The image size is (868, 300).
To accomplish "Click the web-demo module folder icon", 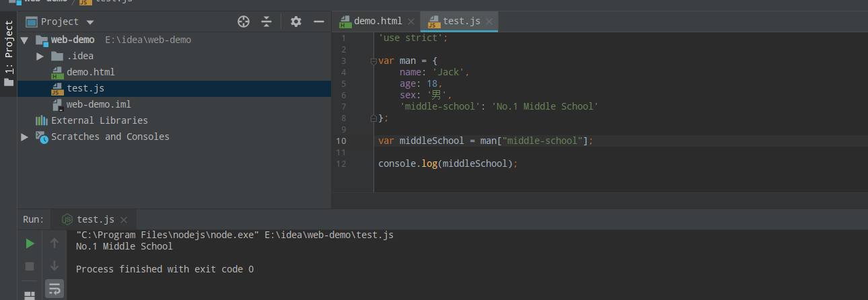I will point(42,40).
